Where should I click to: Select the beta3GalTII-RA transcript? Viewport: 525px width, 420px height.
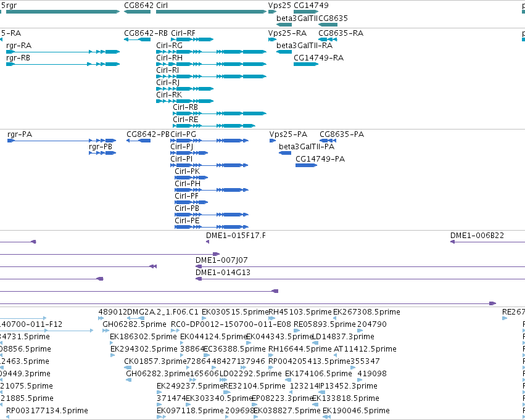(284, 52)
